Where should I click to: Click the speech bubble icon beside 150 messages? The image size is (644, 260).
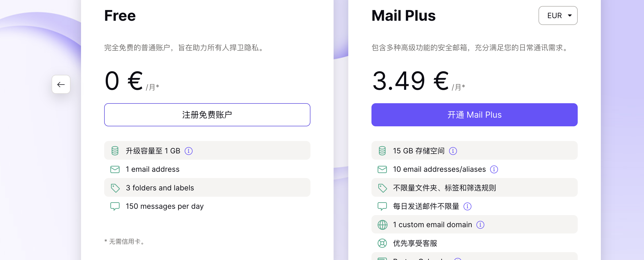point(115,206)
